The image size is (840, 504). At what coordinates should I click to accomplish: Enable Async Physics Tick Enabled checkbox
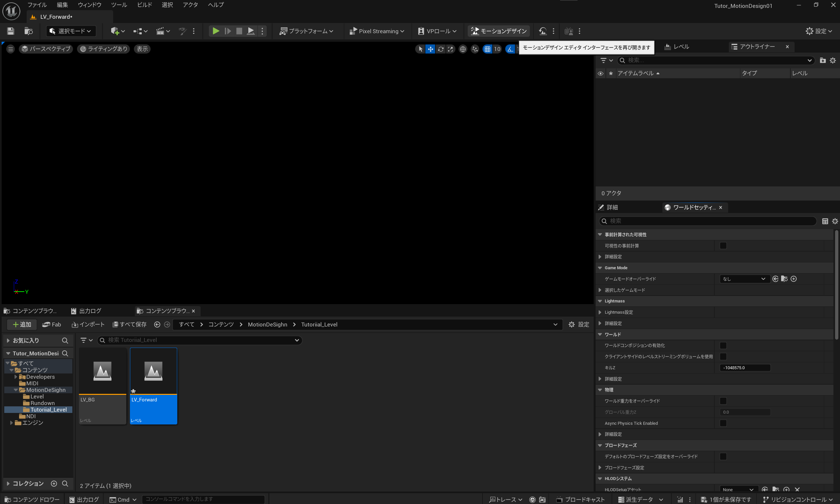[723, 423]
